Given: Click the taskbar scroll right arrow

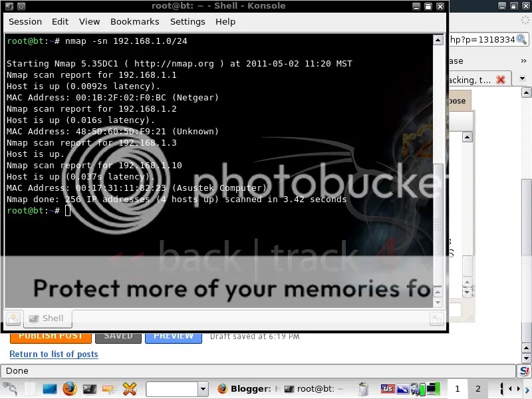Looking at the screenshot, I should (518, 389).
